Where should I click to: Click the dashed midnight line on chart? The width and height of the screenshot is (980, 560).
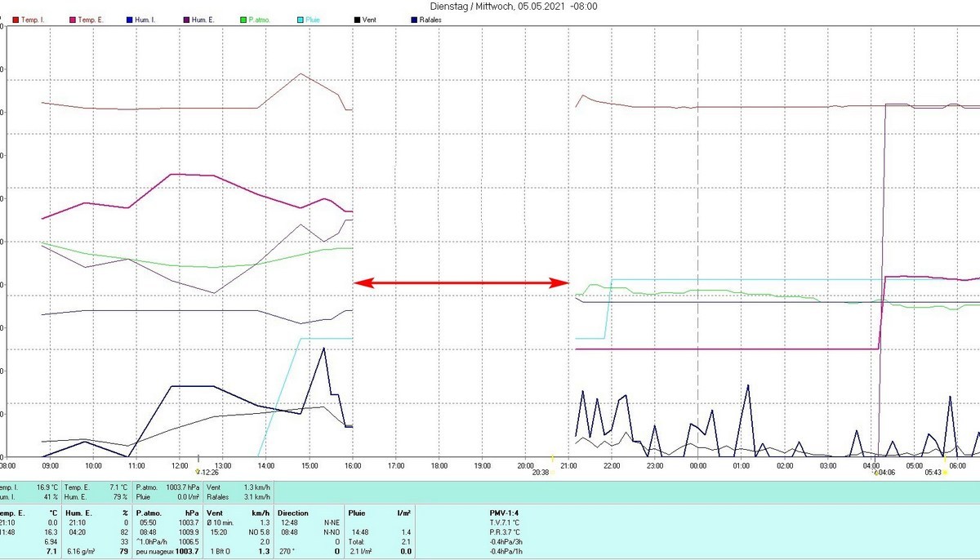697,204
